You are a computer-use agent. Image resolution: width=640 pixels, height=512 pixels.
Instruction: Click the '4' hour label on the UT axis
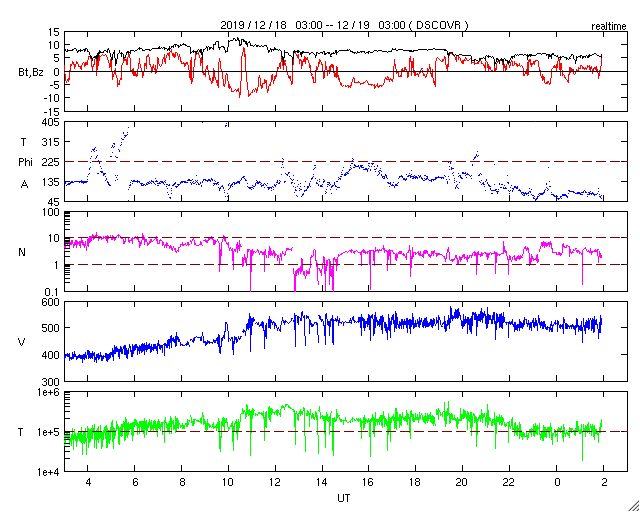click(x=88, y=482)
